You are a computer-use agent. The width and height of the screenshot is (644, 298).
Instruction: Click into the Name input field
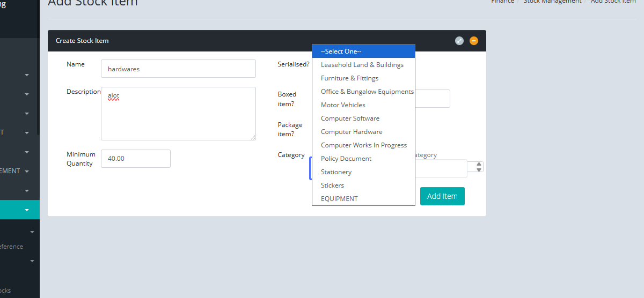pyautogui.click(x=178, y=69)
